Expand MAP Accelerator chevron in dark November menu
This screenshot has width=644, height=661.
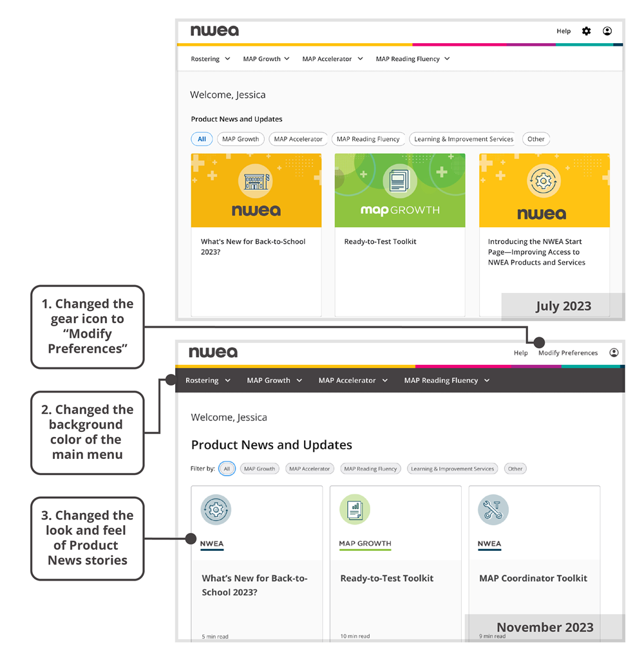385,380
